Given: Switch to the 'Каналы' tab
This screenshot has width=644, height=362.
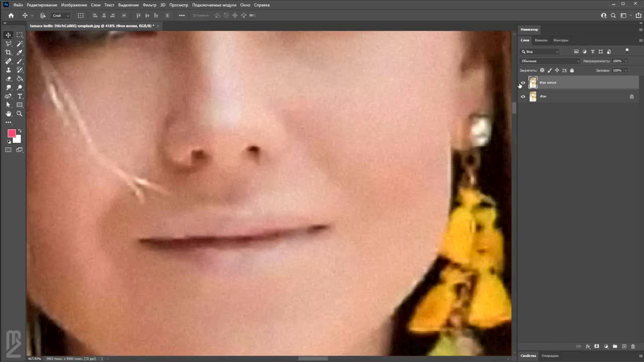Looking at the screenshot, I should (541, 40).
